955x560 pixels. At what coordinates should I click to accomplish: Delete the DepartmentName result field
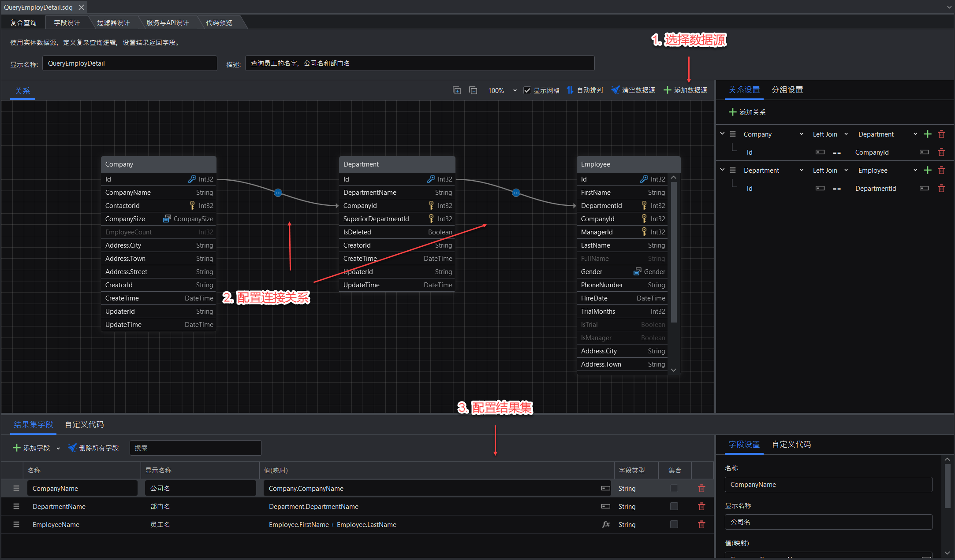701,507
